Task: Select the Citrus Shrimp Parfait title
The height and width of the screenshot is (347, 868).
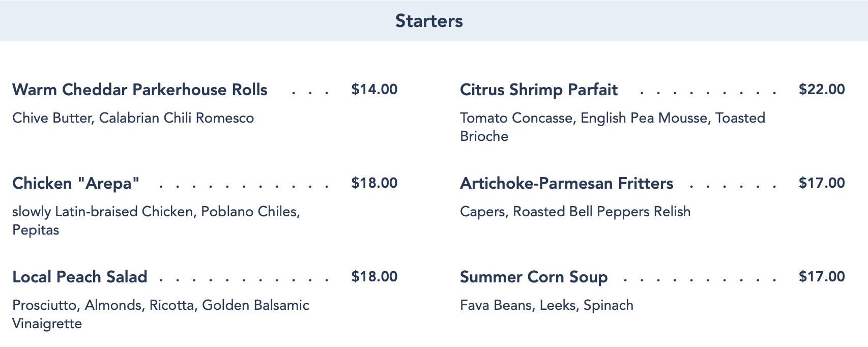Action: point(538,90)
